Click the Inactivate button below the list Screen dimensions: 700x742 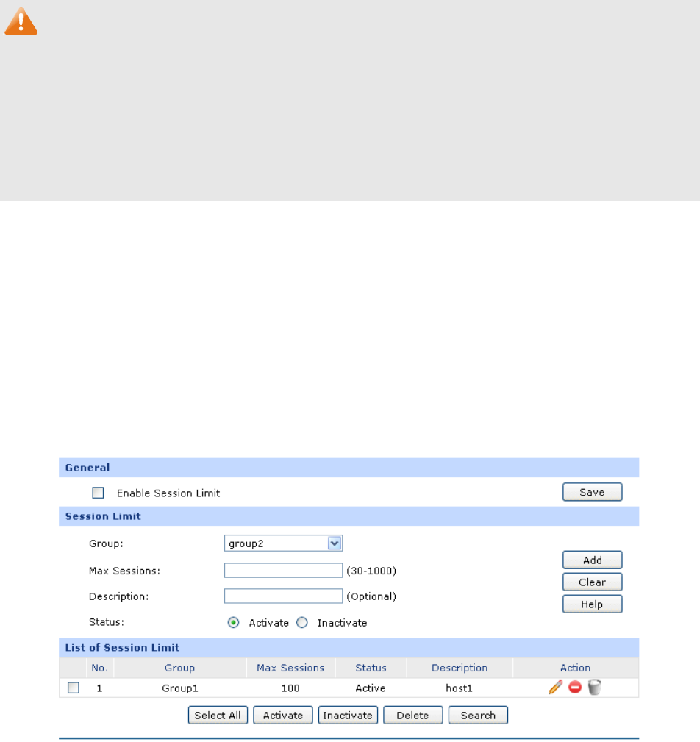point(348,715)
